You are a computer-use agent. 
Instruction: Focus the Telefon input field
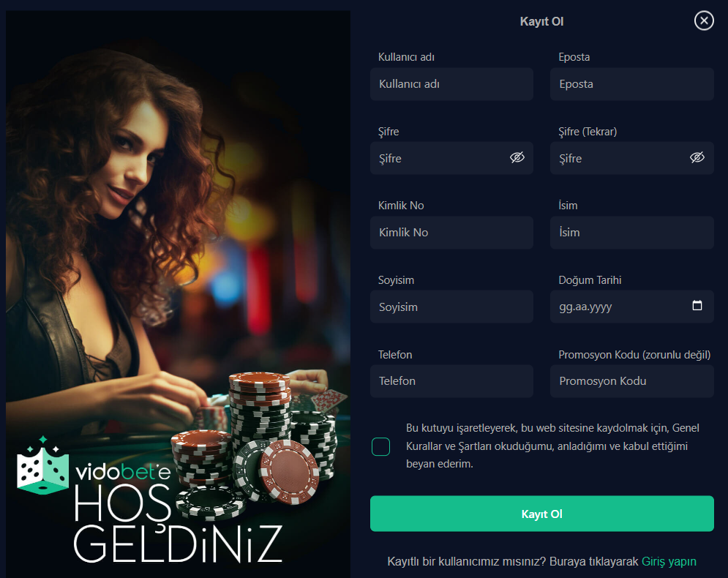pos(451,381)
